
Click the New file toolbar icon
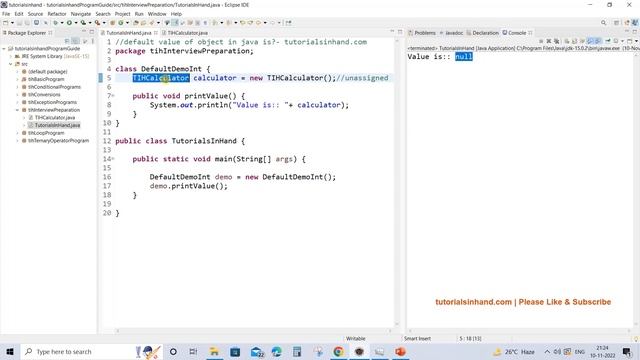[6, 23]
